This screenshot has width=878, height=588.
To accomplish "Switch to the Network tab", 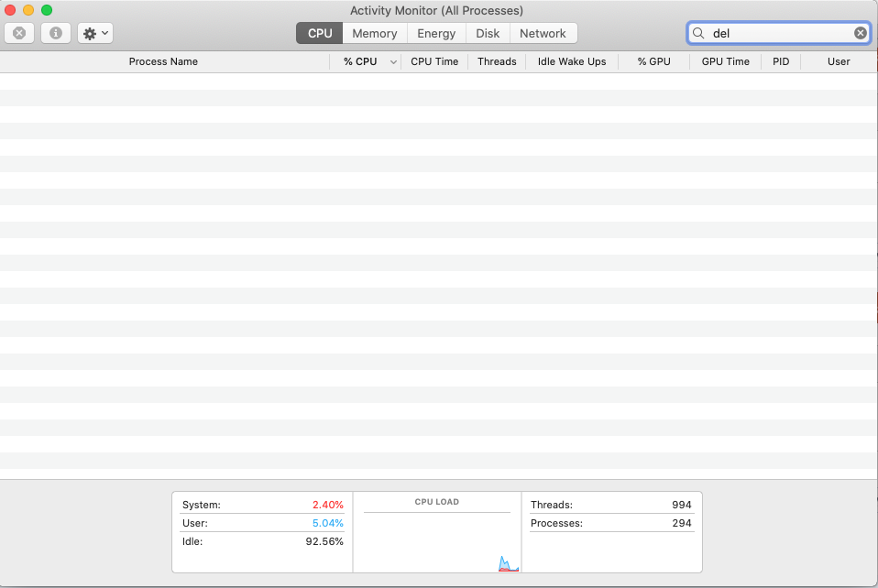I will pyautogui.click(x=543, y=33).
